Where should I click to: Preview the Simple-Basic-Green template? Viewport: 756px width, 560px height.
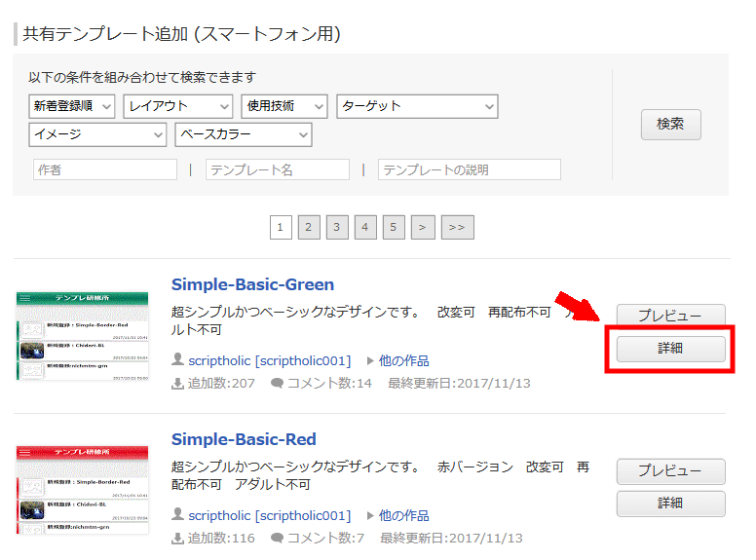coord(670,317)
